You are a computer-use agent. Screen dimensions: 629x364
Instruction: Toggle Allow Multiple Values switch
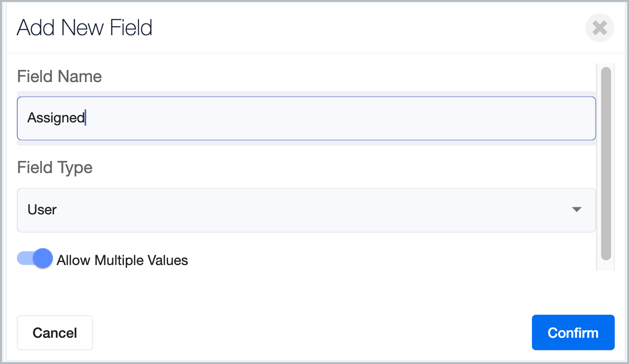(x=35, y=258)
